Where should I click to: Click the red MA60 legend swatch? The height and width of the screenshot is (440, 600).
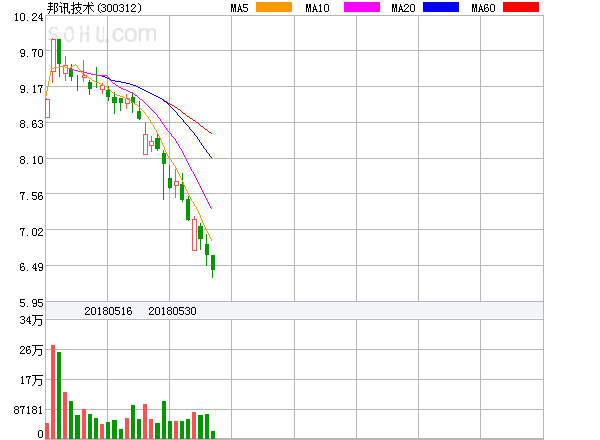pyautogui.click(x=521, y=7)
